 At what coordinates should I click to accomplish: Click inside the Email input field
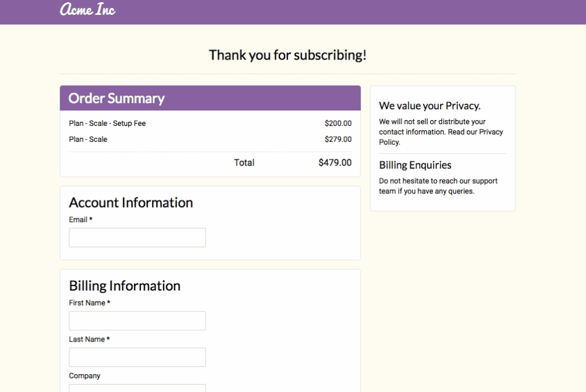137,237
